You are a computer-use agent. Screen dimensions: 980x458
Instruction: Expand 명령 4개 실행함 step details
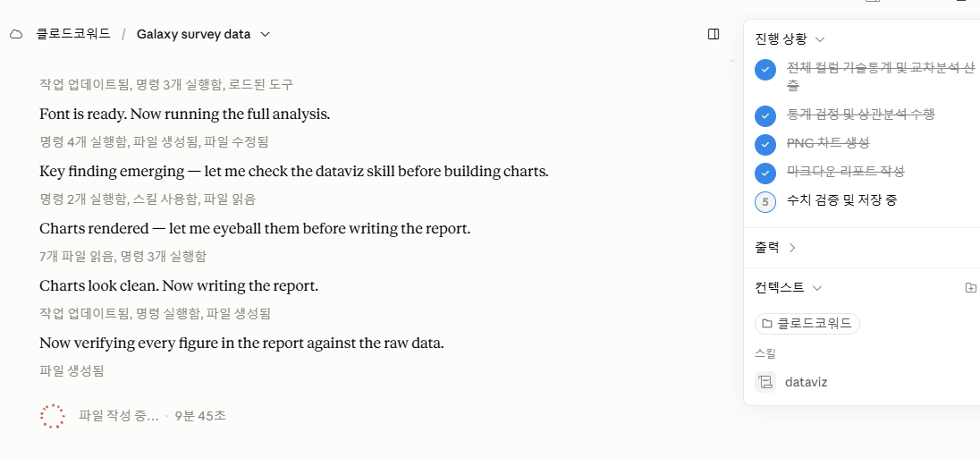tap(154, 142)
